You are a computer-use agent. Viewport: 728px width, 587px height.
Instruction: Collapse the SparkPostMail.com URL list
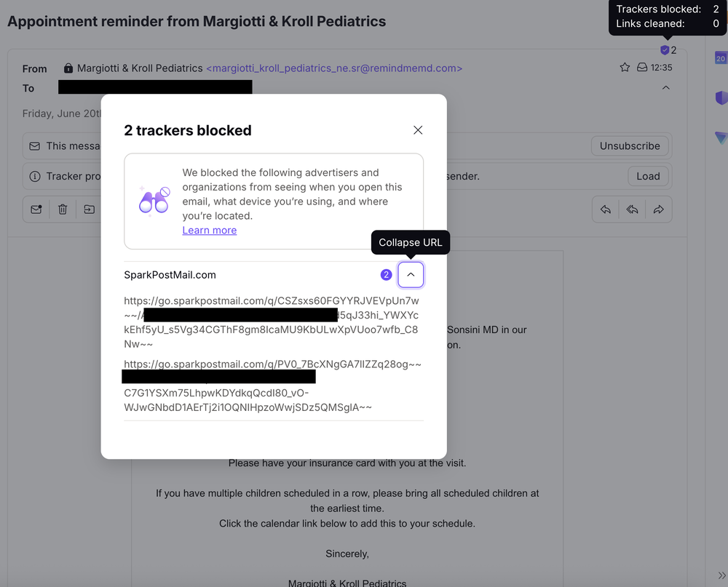pos(411,274)
